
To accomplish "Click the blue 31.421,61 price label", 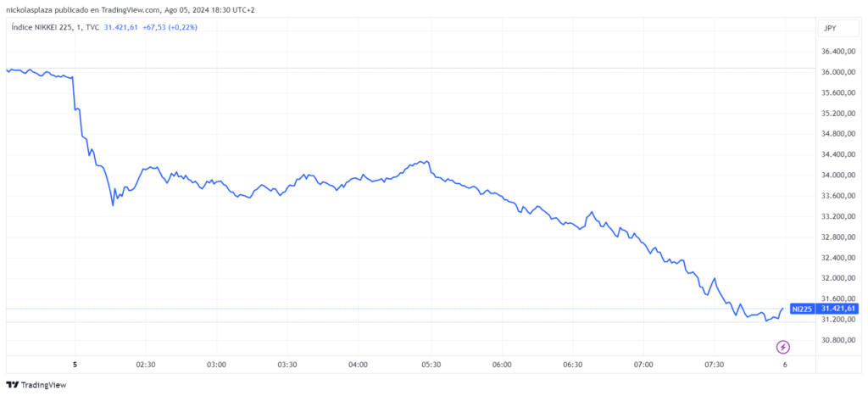I will [837, 309].
